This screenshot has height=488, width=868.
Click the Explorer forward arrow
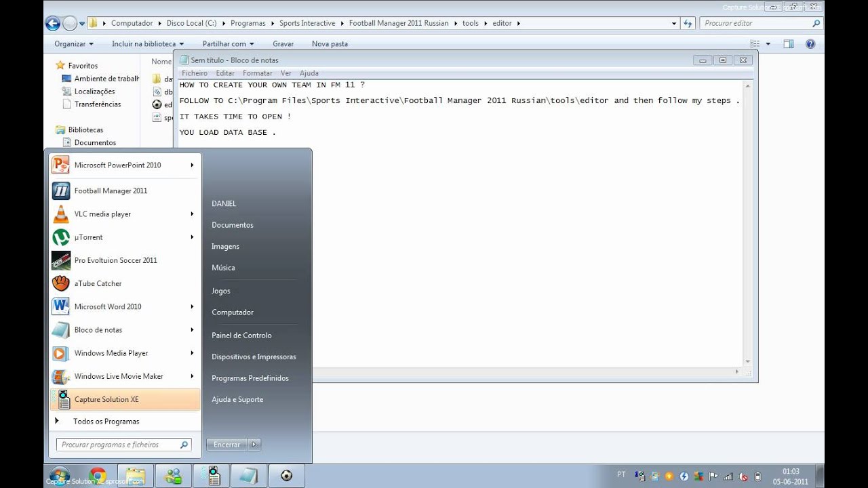[x=70, y=24]
